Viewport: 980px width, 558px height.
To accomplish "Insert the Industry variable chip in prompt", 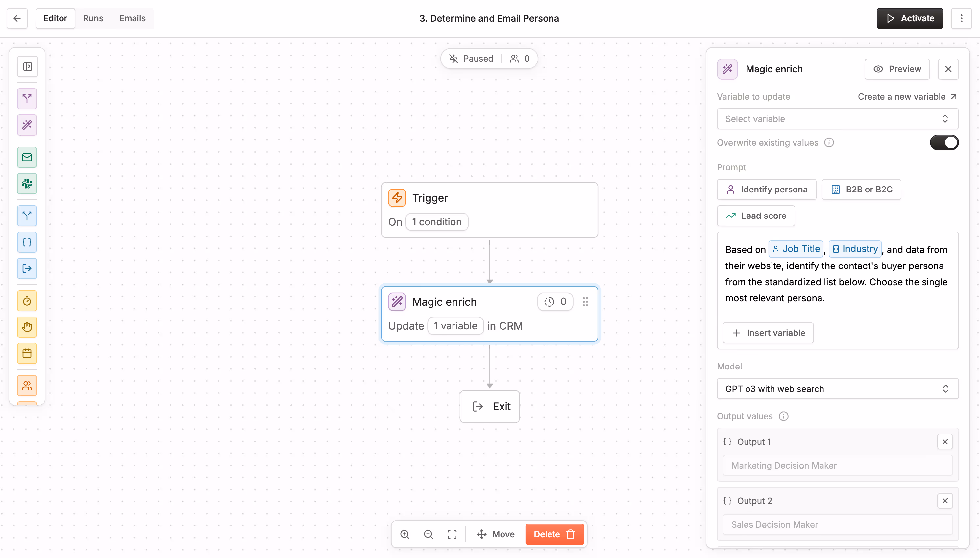I will pos(854,249).
